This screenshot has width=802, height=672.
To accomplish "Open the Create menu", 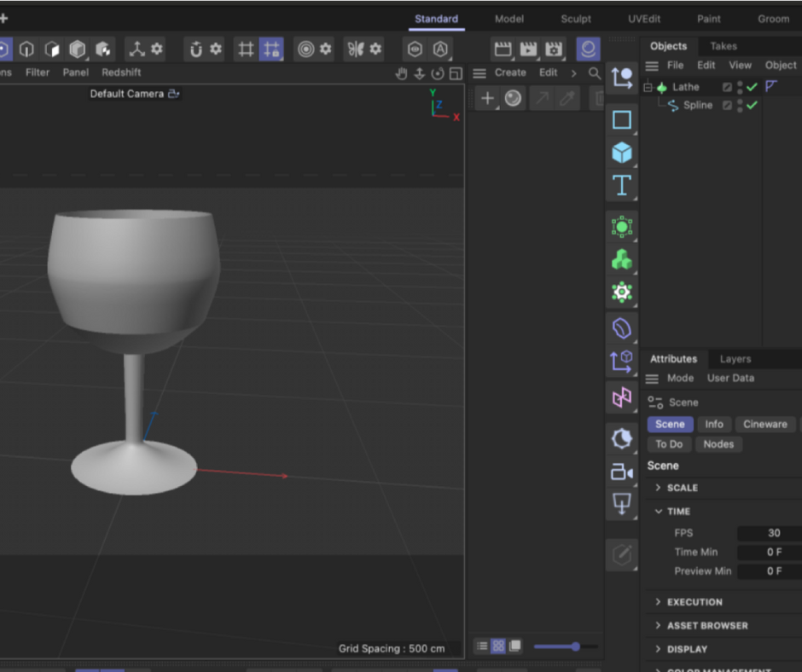I will click(x=510, y=72).
